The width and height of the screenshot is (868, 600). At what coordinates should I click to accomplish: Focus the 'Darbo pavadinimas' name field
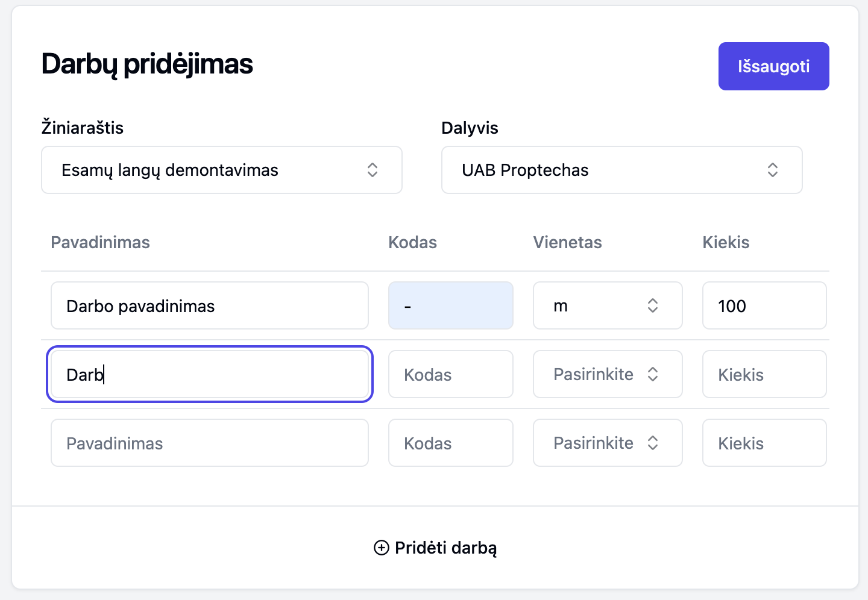click(x=209, y=306)
